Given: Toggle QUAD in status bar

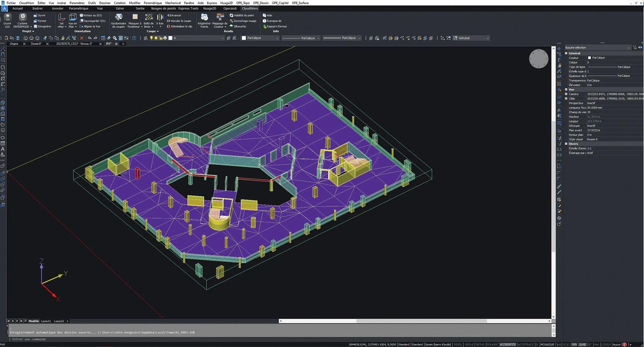Looking at the screenshot, I should [x=582, y=344].
